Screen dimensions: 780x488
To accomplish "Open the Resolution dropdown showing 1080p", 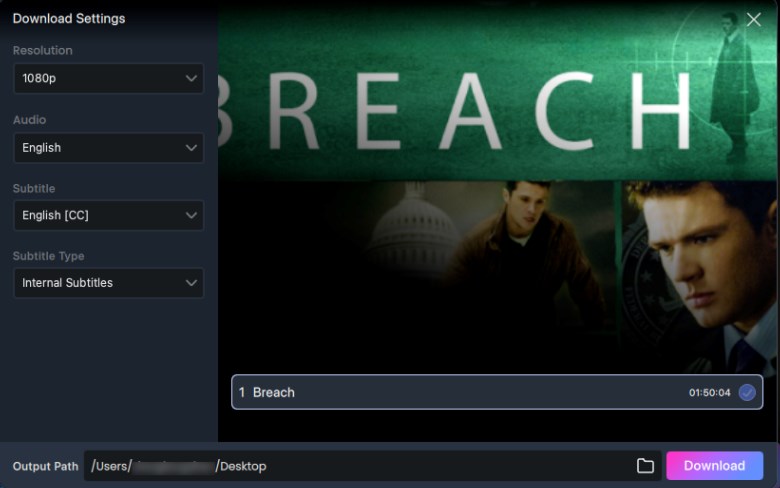I will 108,78.
